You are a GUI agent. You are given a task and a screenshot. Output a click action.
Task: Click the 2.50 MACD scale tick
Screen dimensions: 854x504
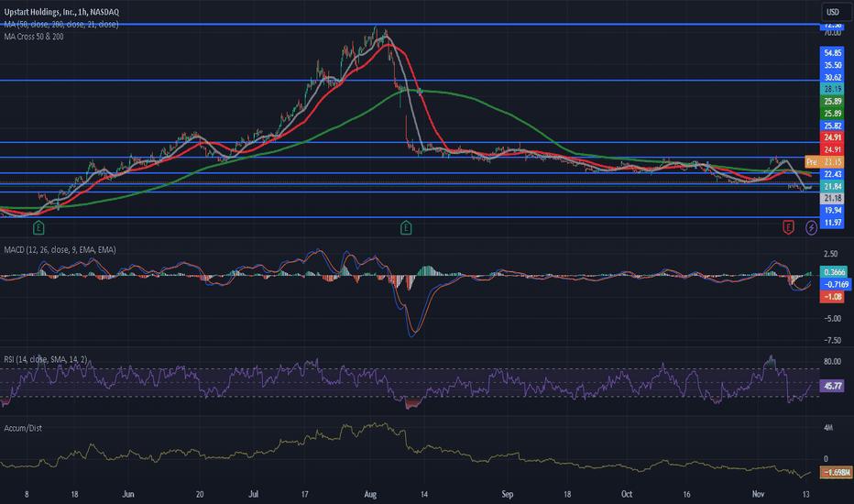coord(831,254)
